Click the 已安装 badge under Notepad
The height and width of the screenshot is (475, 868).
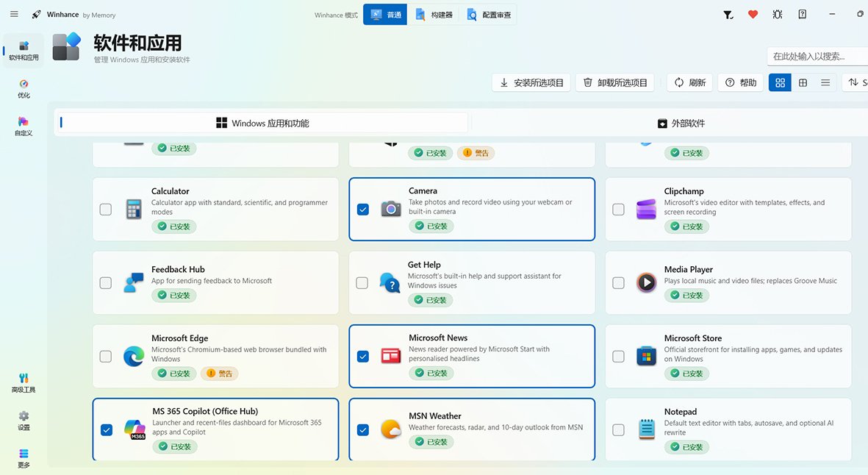[686, 447]
